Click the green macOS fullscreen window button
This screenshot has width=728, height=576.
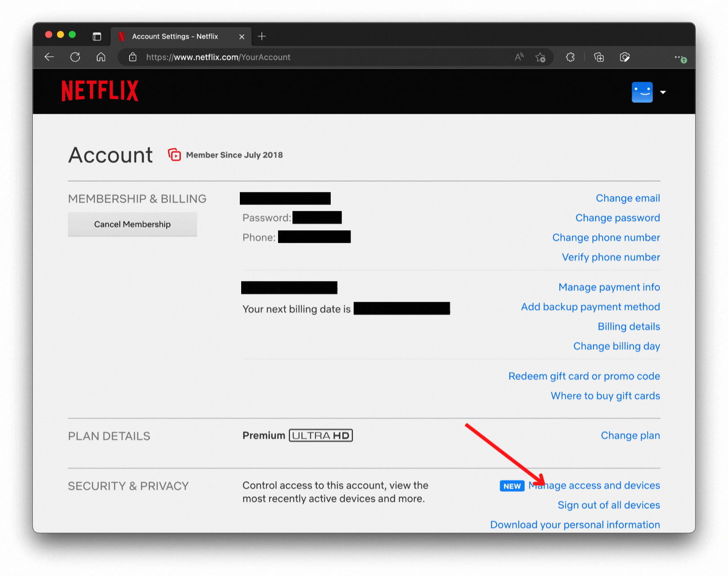coord(72,35)
